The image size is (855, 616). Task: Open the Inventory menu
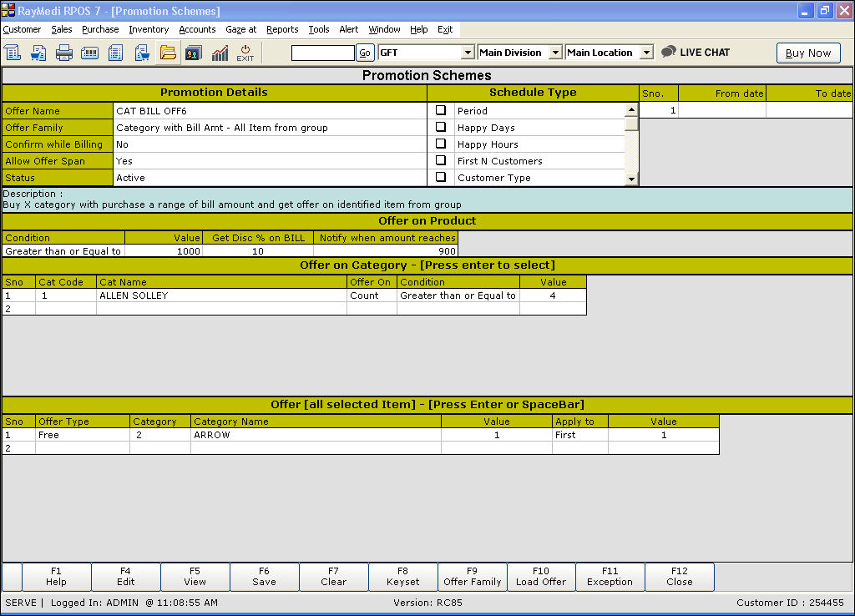click(149, 29)
